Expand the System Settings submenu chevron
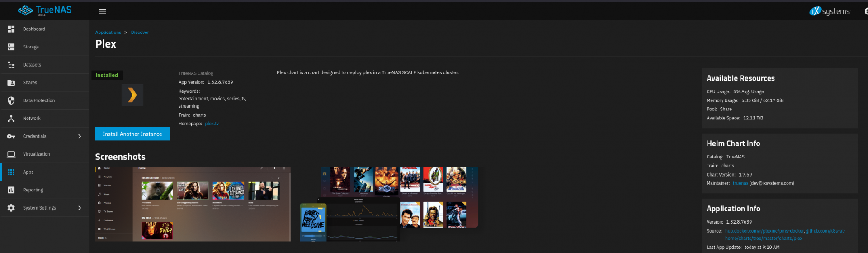The height and width of the screenshot is (253, 868). pyautogui.click(x=80, y=208)
